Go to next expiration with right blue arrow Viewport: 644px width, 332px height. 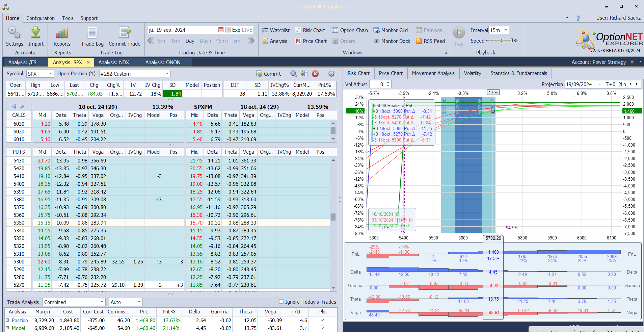22,106
